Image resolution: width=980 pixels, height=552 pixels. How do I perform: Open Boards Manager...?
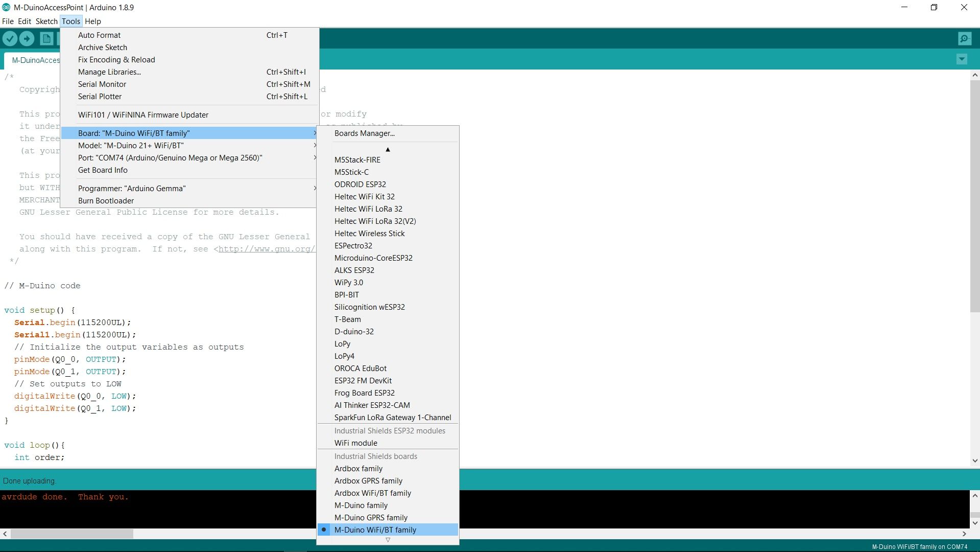388,133
